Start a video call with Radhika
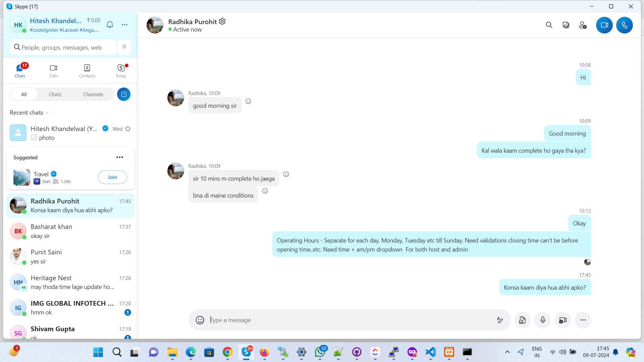The width and height of the screenshot is (644, 362). click(x=604, y=25)
